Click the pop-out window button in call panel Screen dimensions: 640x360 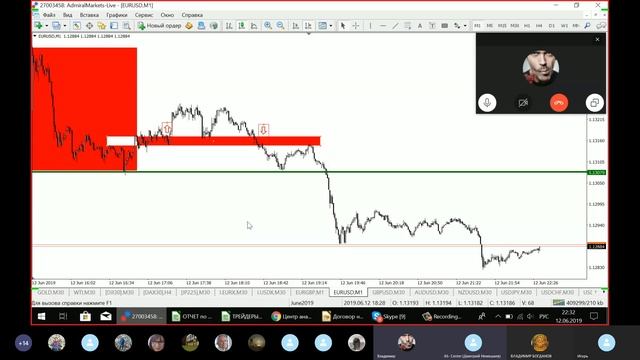click(594, 103)
